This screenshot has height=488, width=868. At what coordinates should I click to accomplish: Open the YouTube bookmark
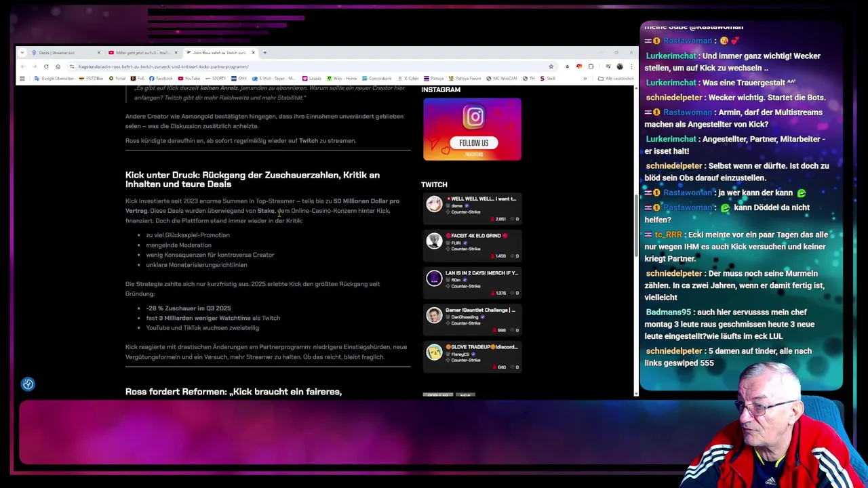coord(189,79)
